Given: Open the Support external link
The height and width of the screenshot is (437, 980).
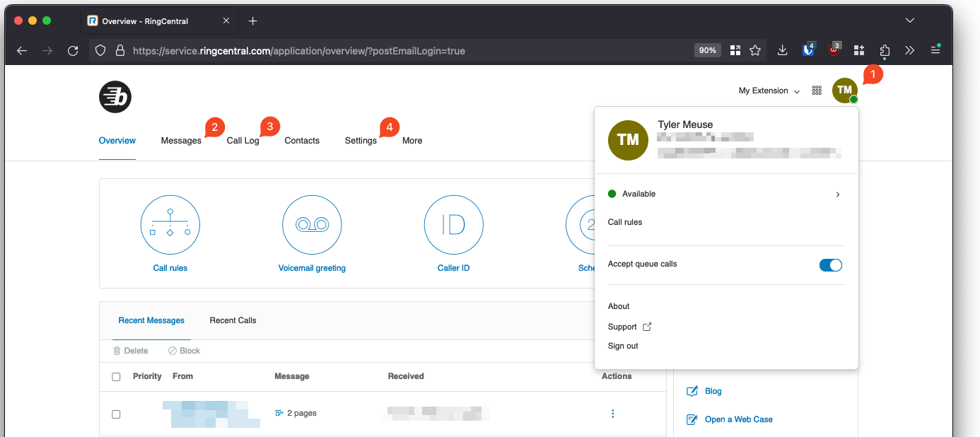Looking at the screenshot, I should [x=629, y=327].
